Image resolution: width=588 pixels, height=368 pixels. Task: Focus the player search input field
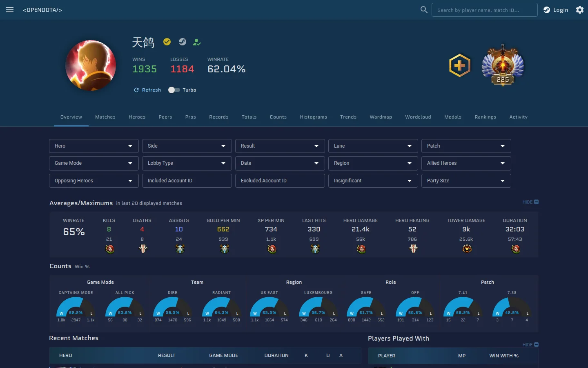pyautogui.click(x=485, y=10)
